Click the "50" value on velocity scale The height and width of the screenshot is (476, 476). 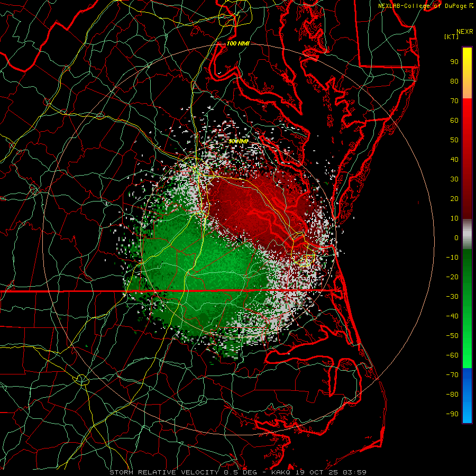pos(454,140)
